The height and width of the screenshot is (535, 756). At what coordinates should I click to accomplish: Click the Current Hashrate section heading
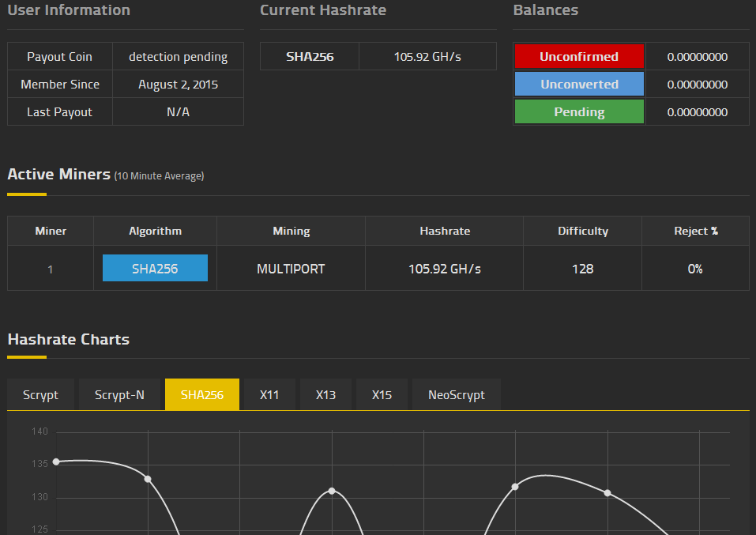[323, 10]
